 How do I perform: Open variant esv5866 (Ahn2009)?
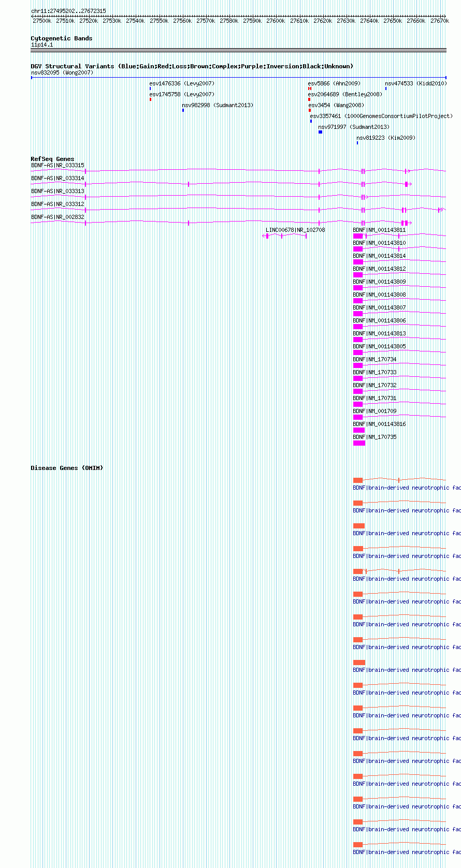(334, 83)
